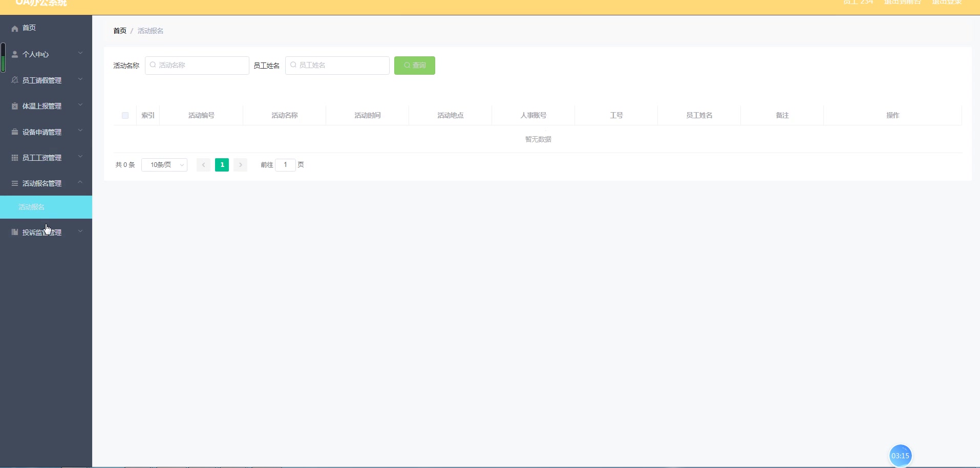Click the 活动报名 breadcrumb text

click(x=151, y=31)
